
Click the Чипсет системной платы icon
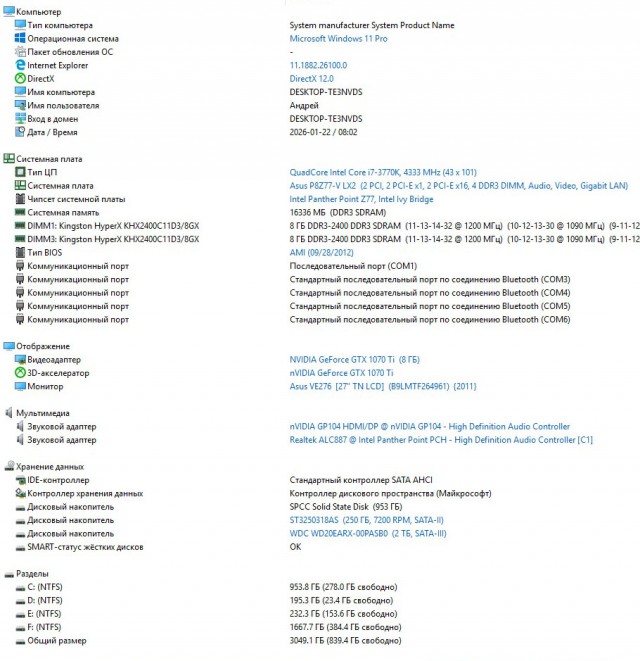click(20, 199)
